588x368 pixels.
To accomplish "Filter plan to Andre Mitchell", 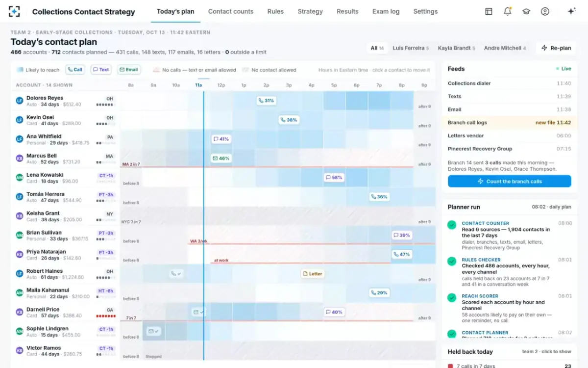I will pos(505,48).
